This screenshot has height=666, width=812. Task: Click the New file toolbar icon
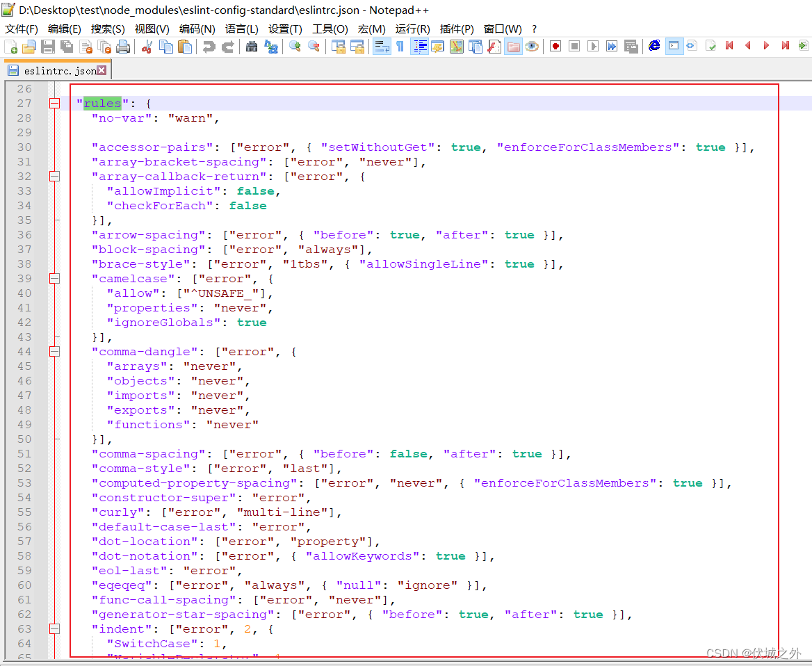(11, 47)
